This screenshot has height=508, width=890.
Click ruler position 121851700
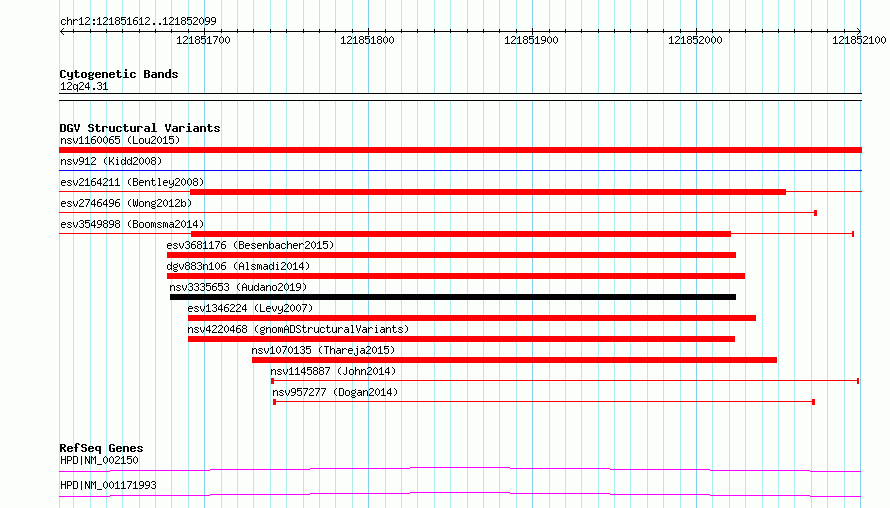click(203, 40)
